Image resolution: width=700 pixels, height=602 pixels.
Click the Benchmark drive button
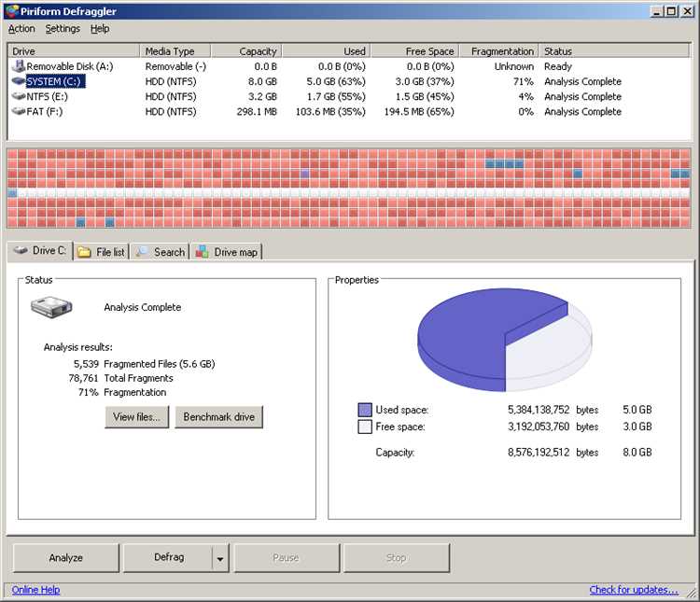tap(218, 417)
